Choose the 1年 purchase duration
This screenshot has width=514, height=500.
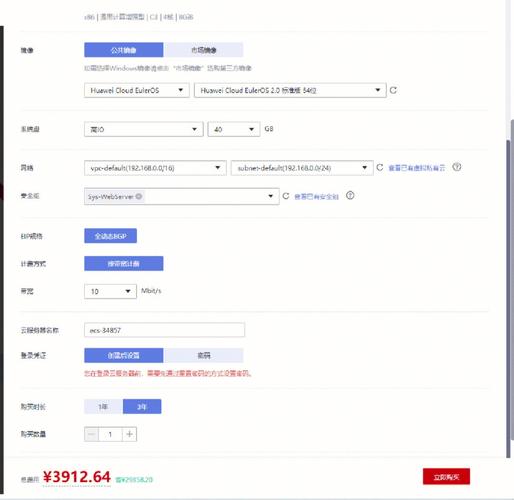tap(103, 407)
